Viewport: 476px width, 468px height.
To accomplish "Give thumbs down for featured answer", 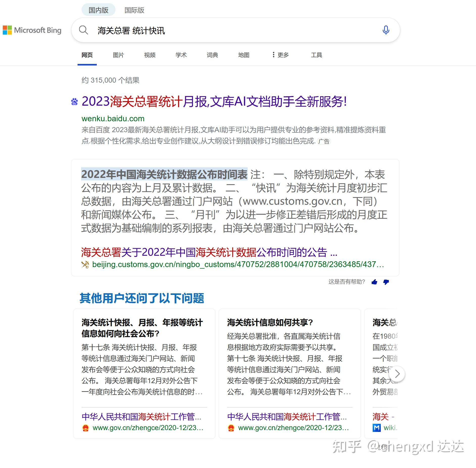I will click(386, 282).
